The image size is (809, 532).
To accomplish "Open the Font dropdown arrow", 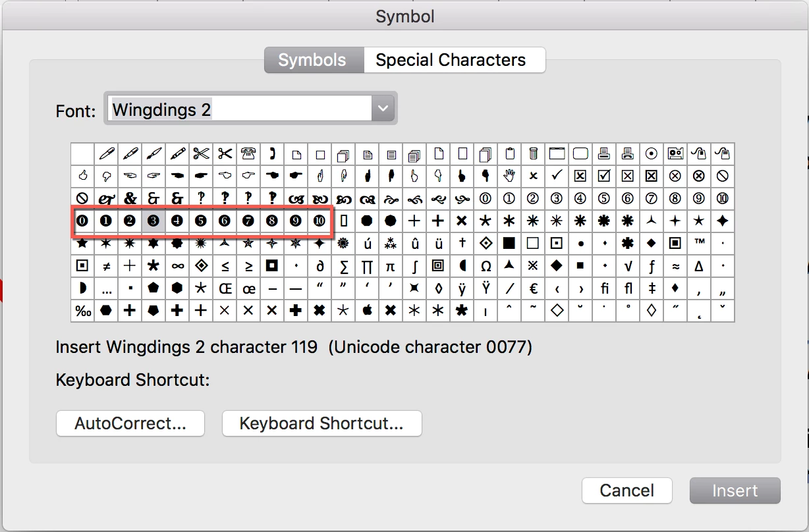I will coord(382,109).
